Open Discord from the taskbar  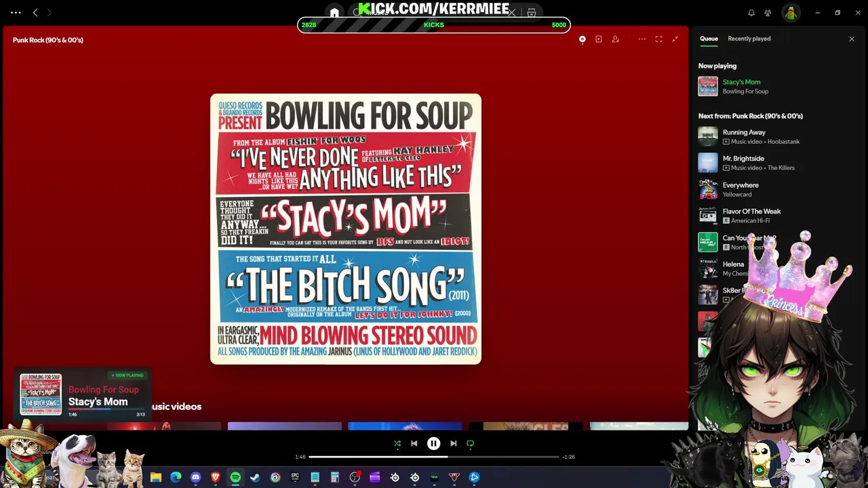pos(196,478)
